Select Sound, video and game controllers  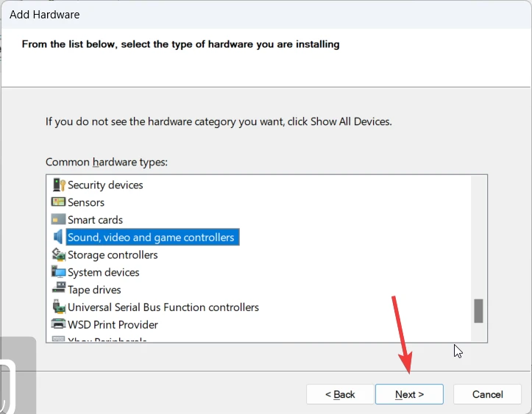click(x=152, y=237)
